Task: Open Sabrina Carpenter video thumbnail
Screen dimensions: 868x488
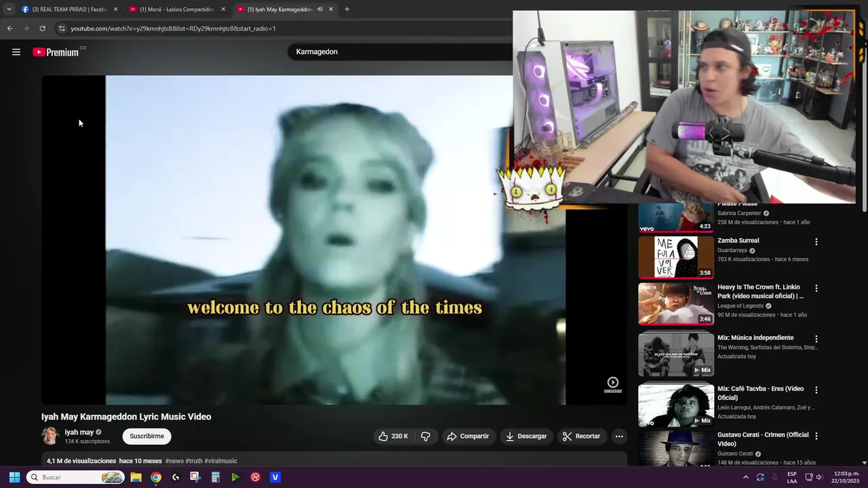Action: [676, 218]
